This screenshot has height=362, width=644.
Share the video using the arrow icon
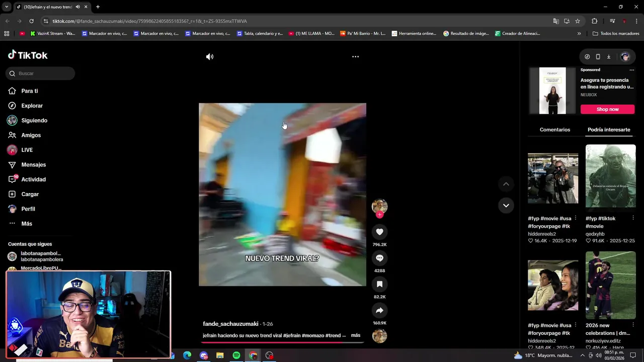click(x=379, y=310)
